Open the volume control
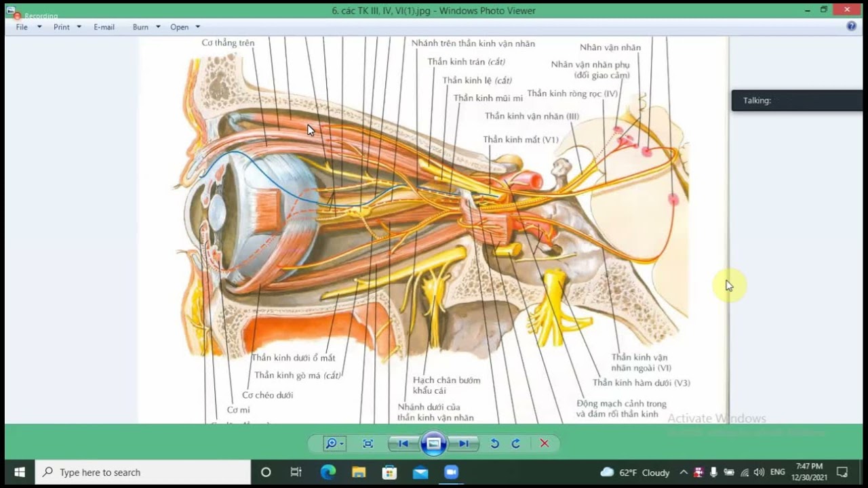This screenshot has width=868, height=488. (x=759, y=472)
